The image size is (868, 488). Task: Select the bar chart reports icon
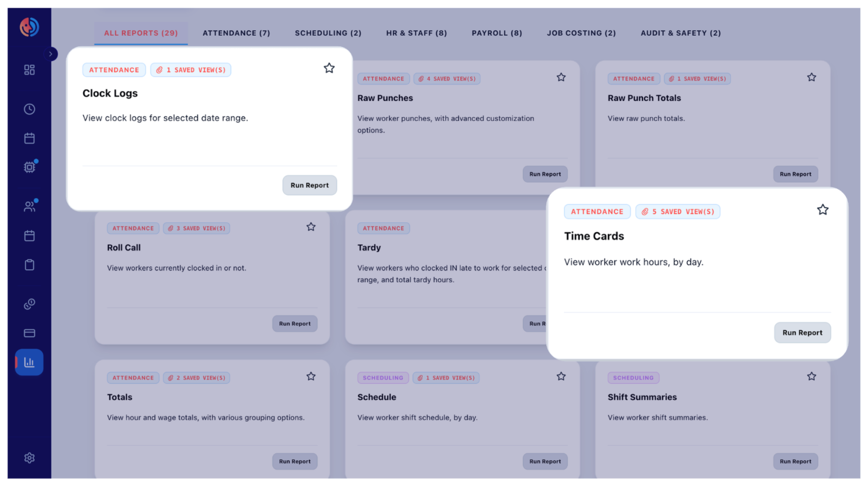(29, 362)
